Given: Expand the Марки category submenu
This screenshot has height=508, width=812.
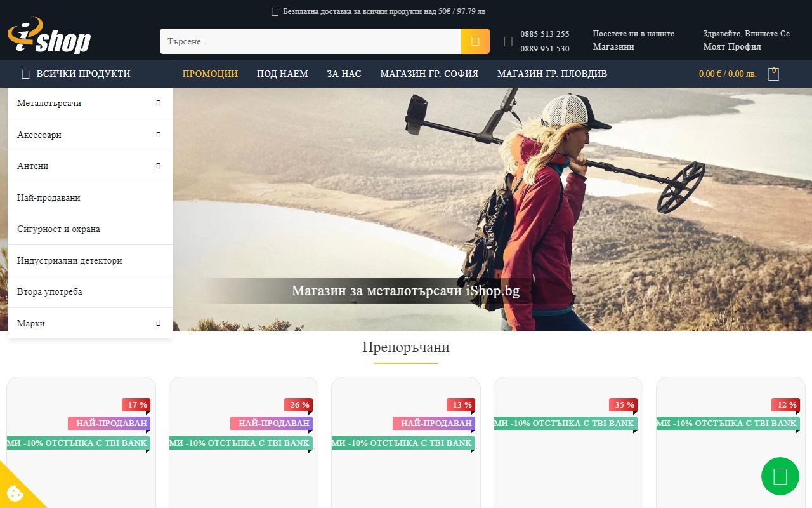Looking at the screenshot, I should coord(158,323).
